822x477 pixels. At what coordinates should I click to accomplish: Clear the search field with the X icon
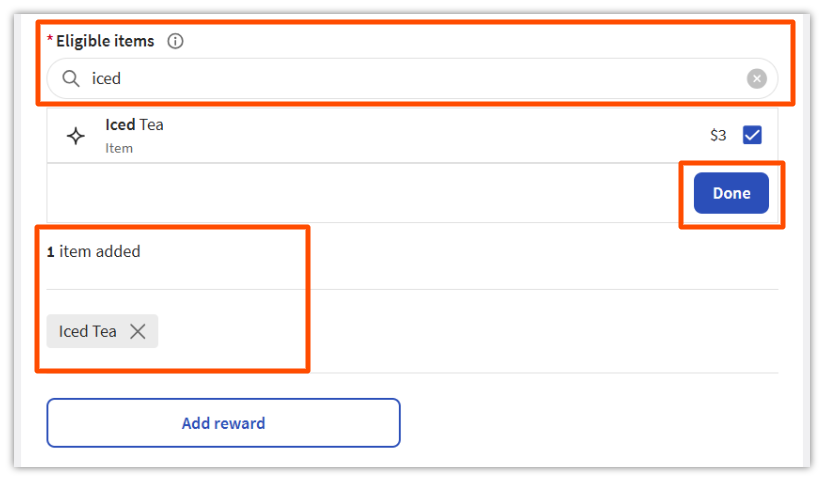click(x=757, y=79)
